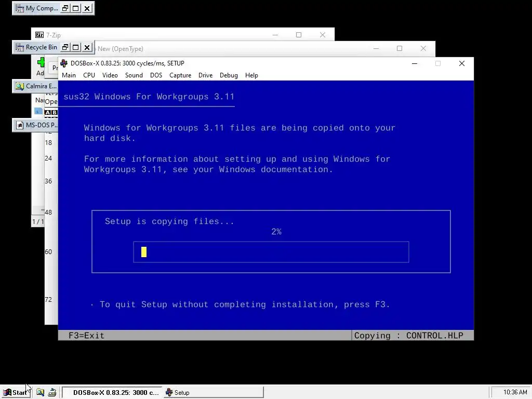
Task: Click the F3=Exit status text
Action: 87,336
